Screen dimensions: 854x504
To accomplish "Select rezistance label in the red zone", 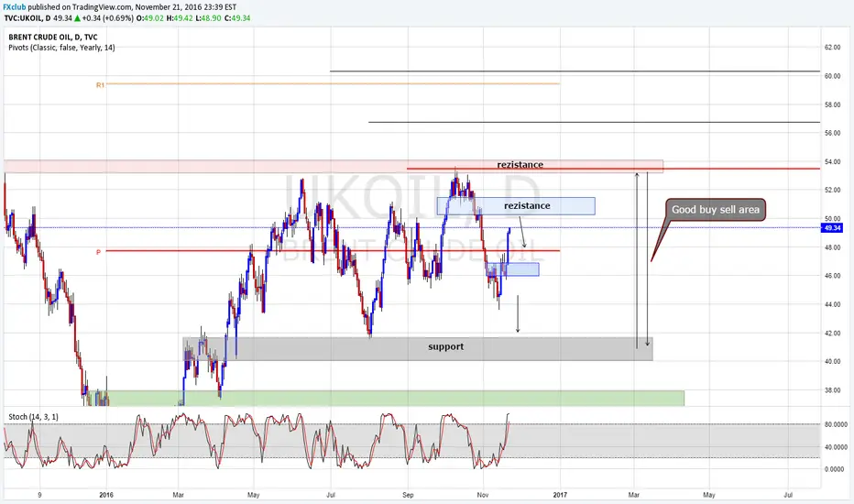I will point(520,165).
